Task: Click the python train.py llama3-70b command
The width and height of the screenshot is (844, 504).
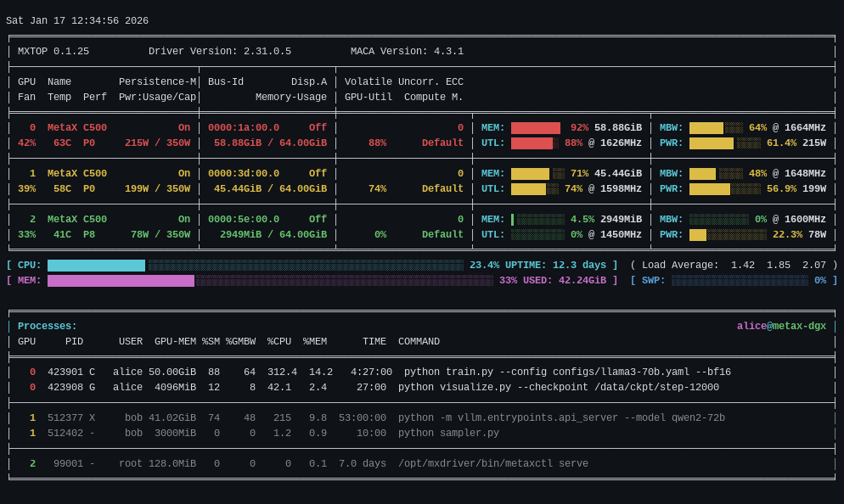Action: 567,372
